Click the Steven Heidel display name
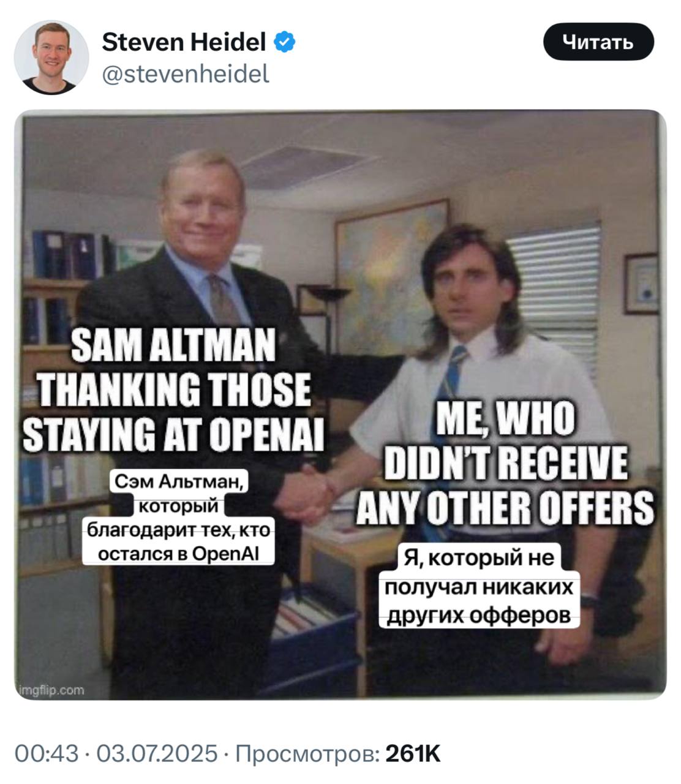The image size is (681, 784). click(184, 42)
